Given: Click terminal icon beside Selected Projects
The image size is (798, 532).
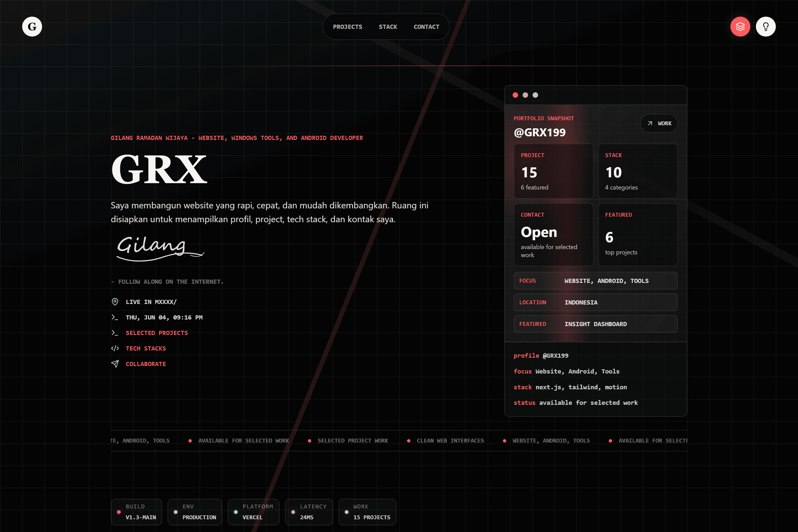Looking at the screenshot, I should 115,333.
